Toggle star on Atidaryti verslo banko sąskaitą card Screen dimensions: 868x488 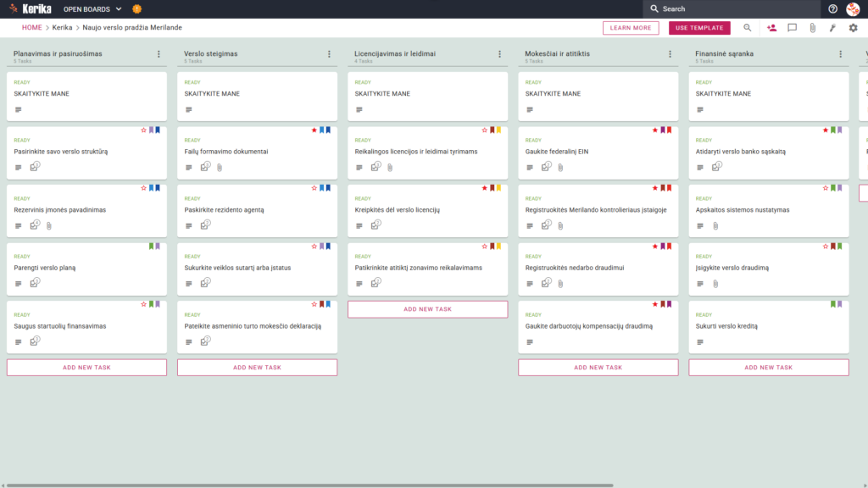pos(826,130)
